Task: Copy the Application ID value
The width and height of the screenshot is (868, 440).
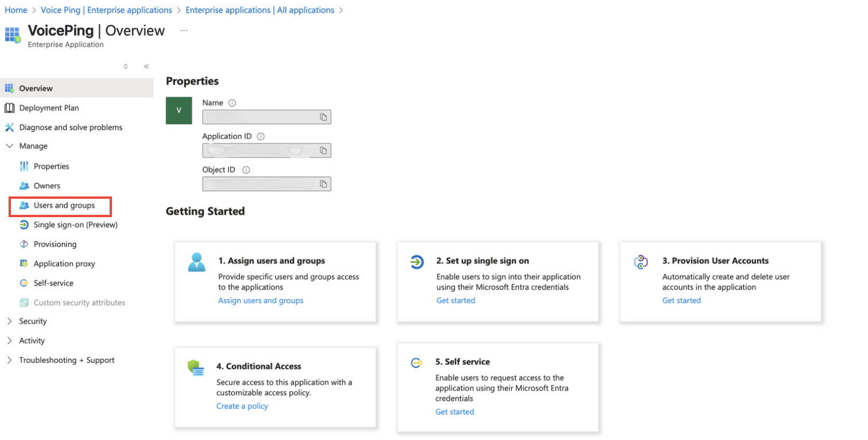Action: 323,150
